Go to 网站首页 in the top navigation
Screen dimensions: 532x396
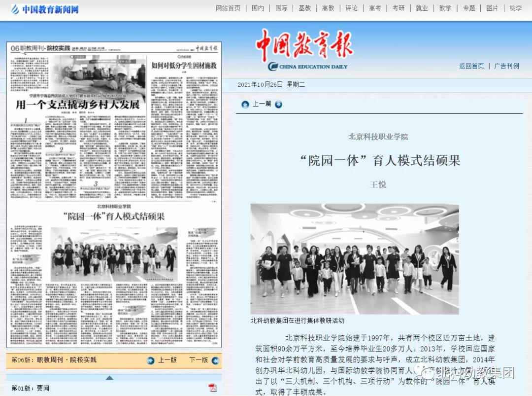(228, 8)
